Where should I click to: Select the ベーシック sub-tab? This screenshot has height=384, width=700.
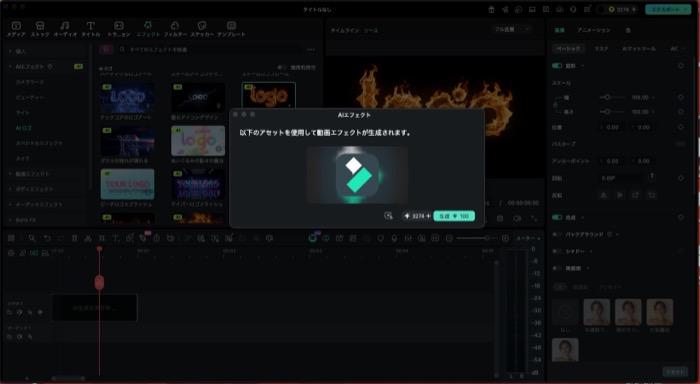(569, 48)
